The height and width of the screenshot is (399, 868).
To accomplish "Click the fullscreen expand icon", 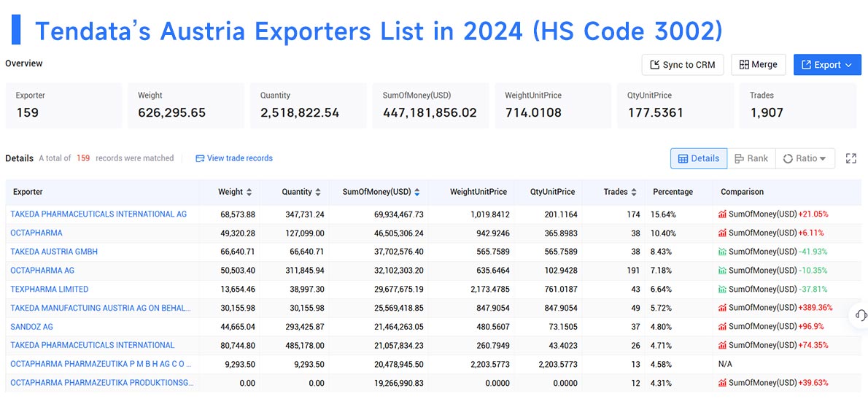I will coord(850,158).
